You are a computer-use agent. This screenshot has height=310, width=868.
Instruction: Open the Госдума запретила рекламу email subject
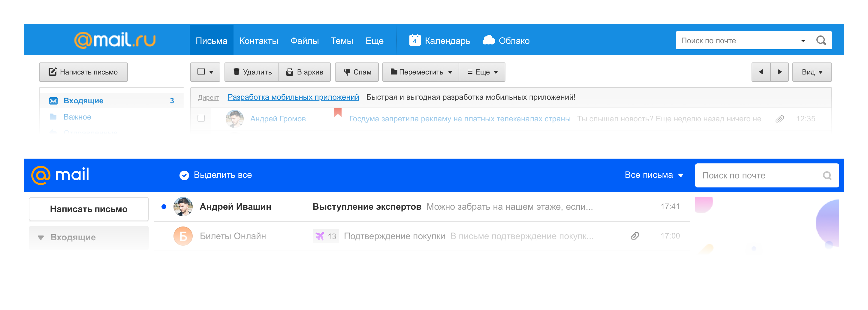point(460,119)
